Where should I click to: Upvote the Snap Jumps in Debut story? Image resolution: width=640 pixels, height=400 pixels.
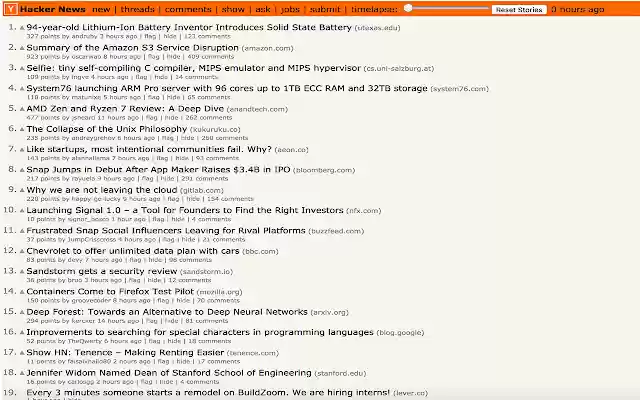click(22, 170)
